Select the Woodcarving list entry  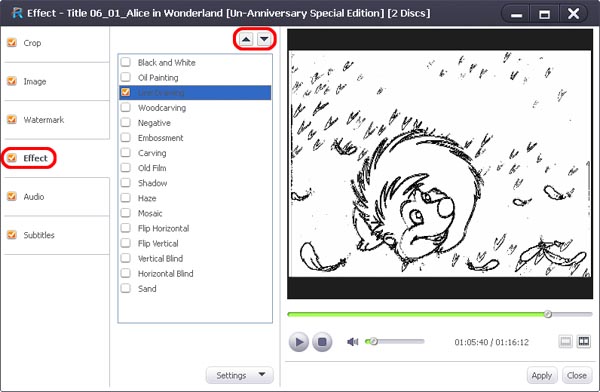point(195,108)
